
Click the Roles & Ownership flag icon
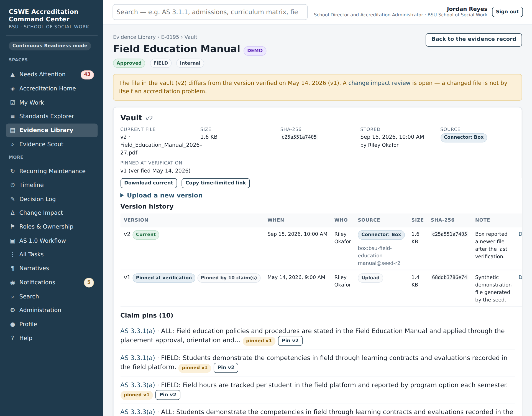(12, 227)
